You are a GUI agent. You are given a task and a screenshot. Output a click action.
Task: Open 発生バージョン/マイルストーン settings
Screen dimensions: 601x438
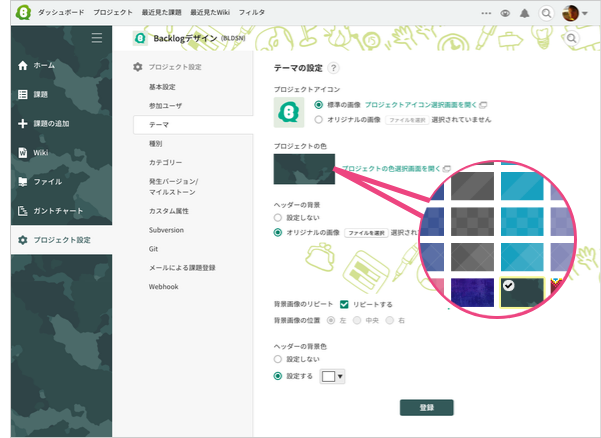(x=173, y=187)
